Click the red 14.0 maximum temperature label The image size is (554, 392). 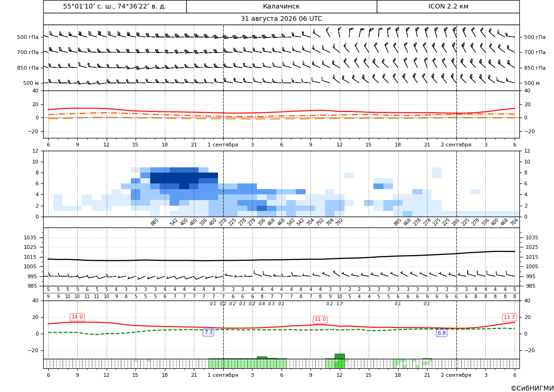pyautogui.click(x=77, y=317)
